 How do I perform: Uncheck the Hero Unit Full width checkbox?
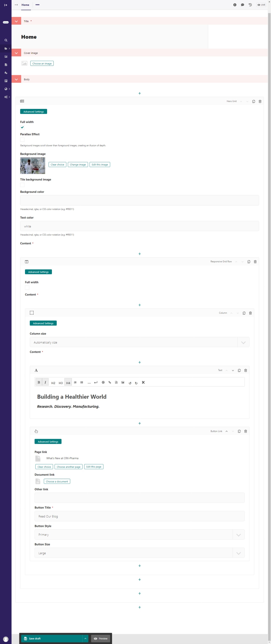pyautogui.click(x=22, y=128)
